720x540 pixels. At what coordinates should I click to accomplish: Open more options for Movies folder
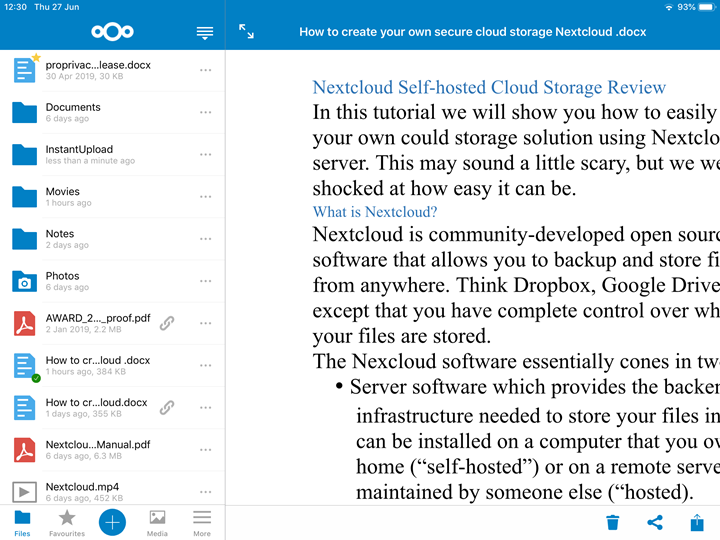coord(206,197)
